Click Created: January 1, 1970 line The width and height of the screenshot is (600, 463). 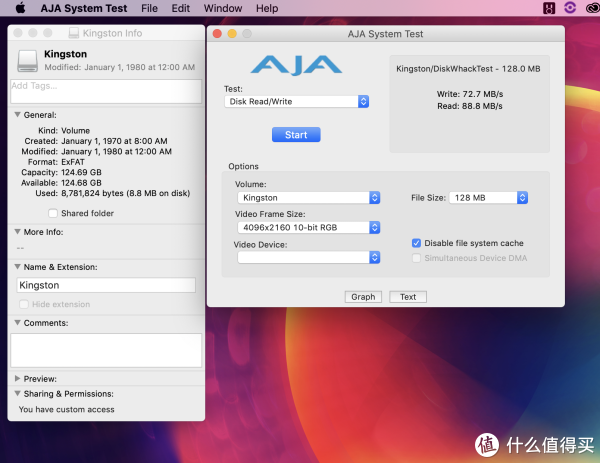(x=96, y=141)
